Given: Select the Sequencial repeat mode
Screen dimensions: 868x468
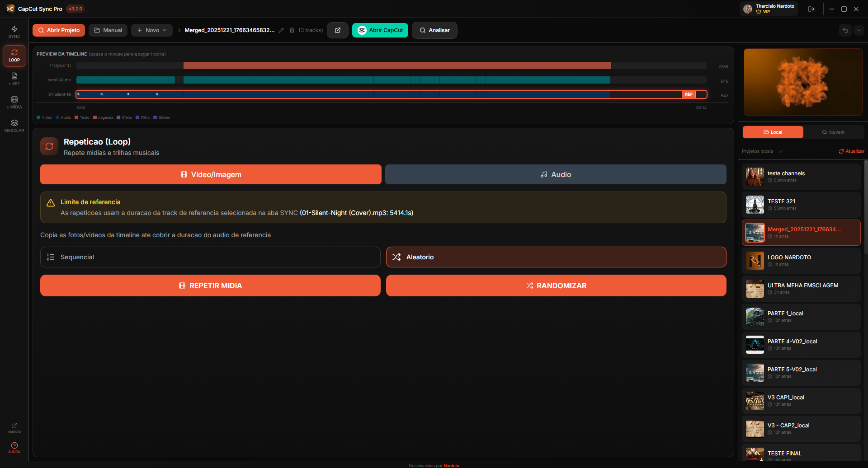Looking at the screenshot, I should click(x=210, y=257).
